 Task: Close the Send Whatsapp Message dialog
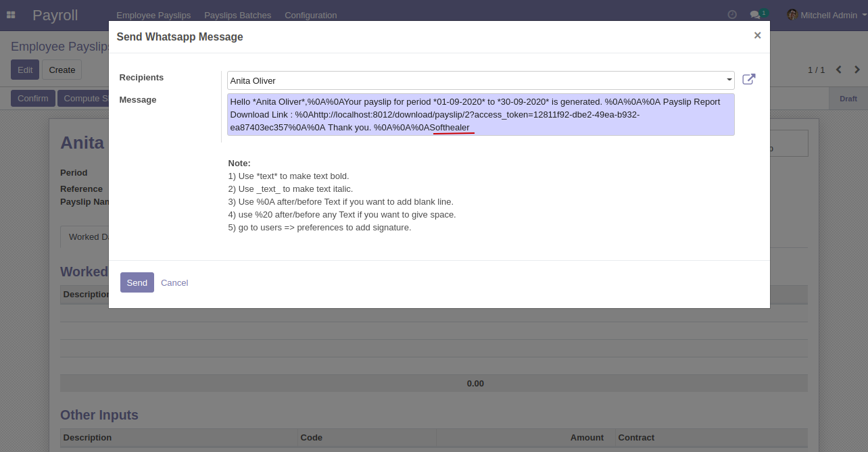tap(757, 35)
